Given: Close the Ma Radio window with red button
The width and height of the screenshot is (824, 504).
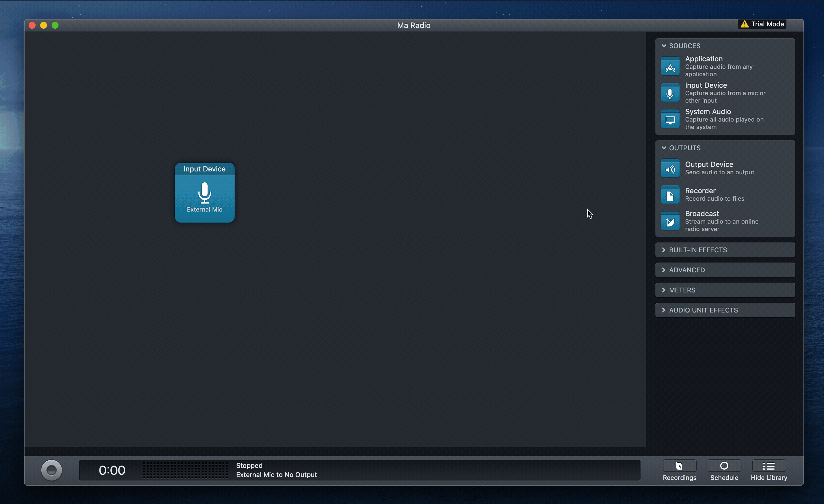Looking at the screenshot, I should [32, 26].
